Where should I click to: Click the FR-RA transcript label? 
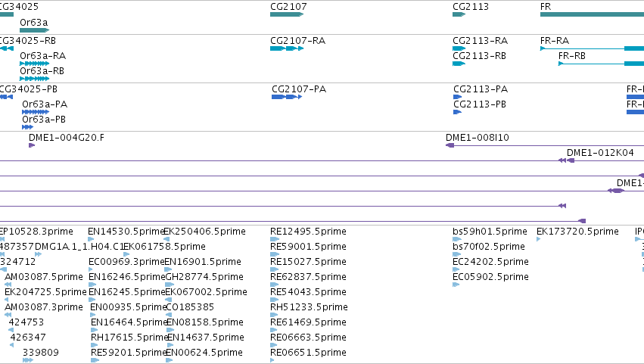pyautogui.click(x=555, y=41)
